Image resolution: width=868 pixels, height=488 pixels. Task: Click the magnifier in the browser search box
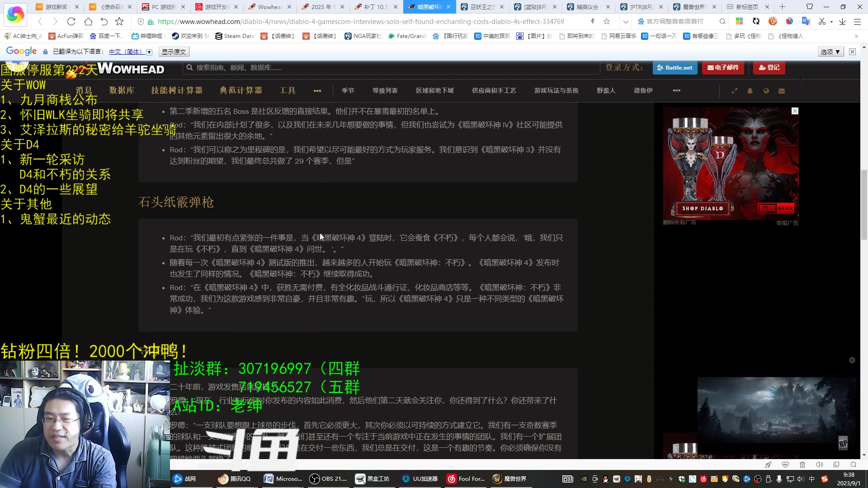coord(722,21)
